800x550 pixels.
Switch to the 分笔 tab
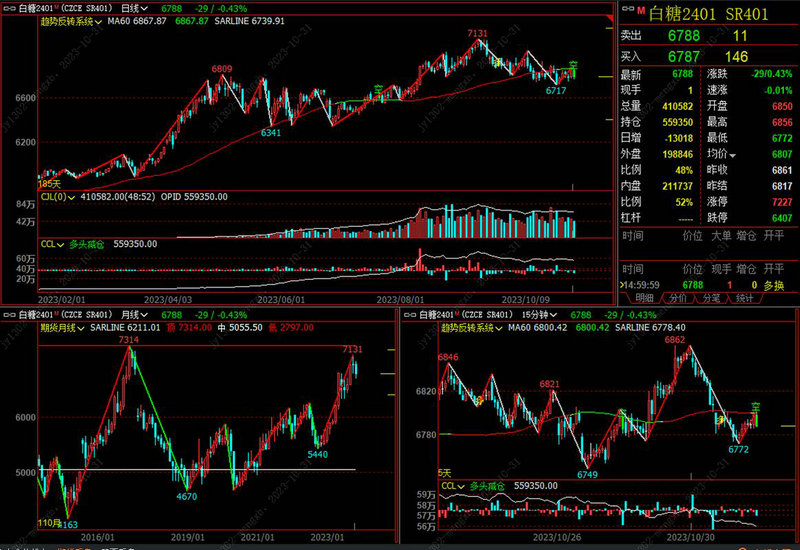point(710,298)
